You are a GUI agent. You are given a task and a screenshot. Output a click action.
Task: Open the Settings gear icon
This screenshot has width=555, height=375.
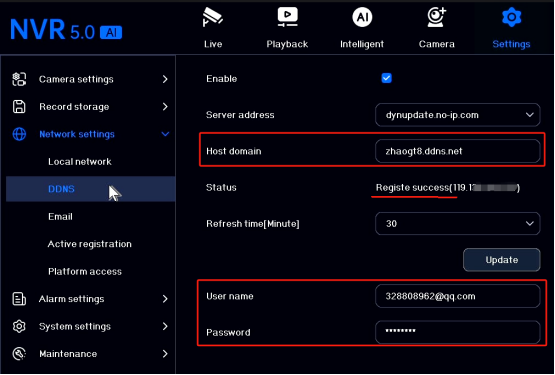(x=511, y=17)
